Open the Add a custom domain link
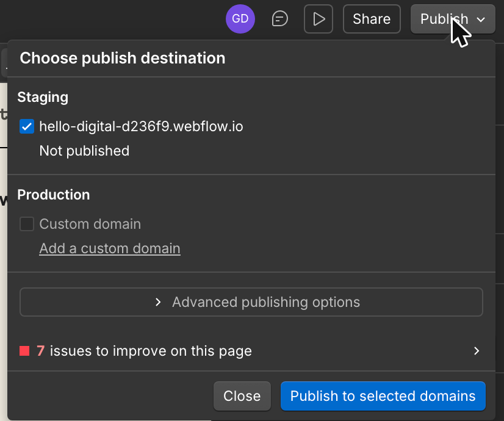 tap(110, 248)
